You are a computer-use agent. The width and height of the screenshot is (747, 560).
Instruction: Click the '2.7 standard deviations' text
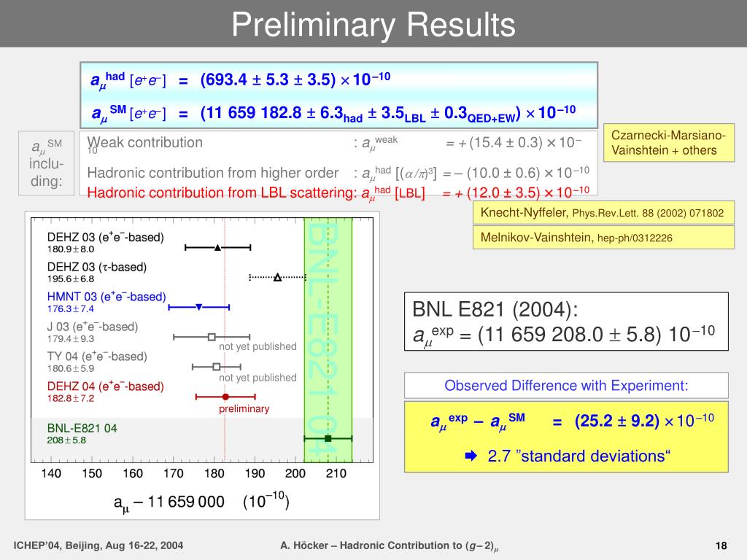(x=578, y=456)
